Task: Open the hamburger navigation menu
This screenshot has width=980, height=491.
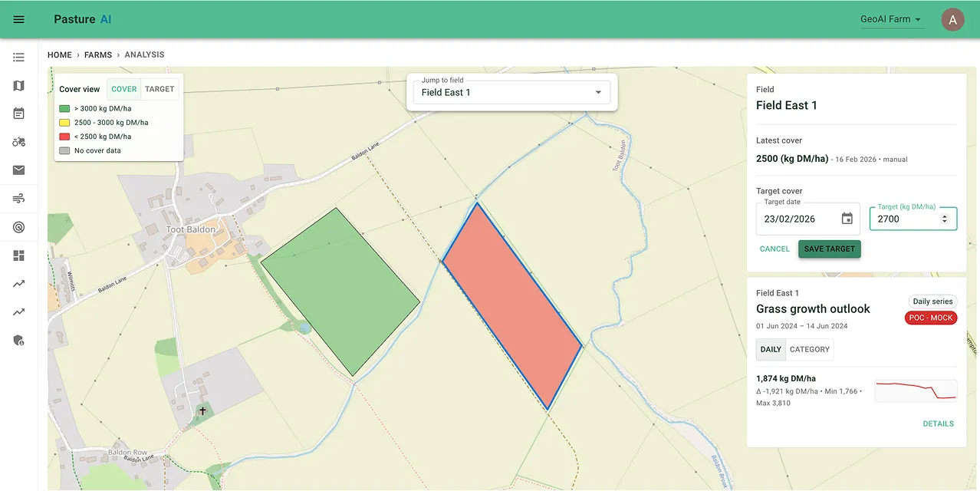Action: click(19, 19)
